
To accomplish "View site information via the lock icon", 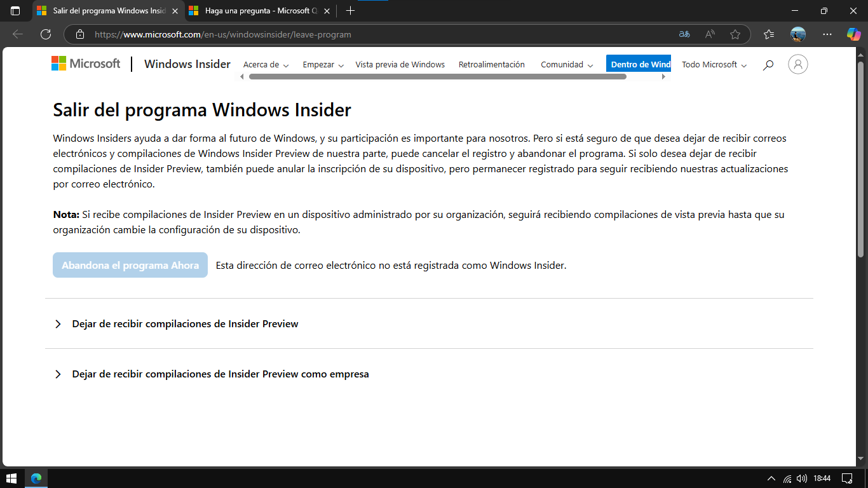I will click(x=79, y=34).
